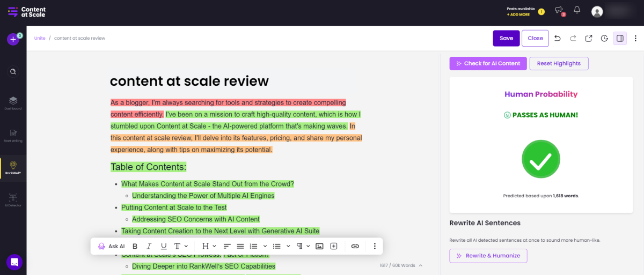Insert a link from toolbar
Image resolution: width=644 pixels, height=275 pixels.
pos(355,246)
